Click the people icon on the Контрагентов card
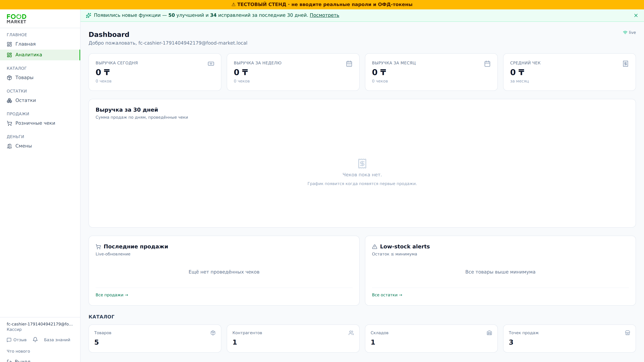This screenshot has width=644, height=362. pos(351,333)
